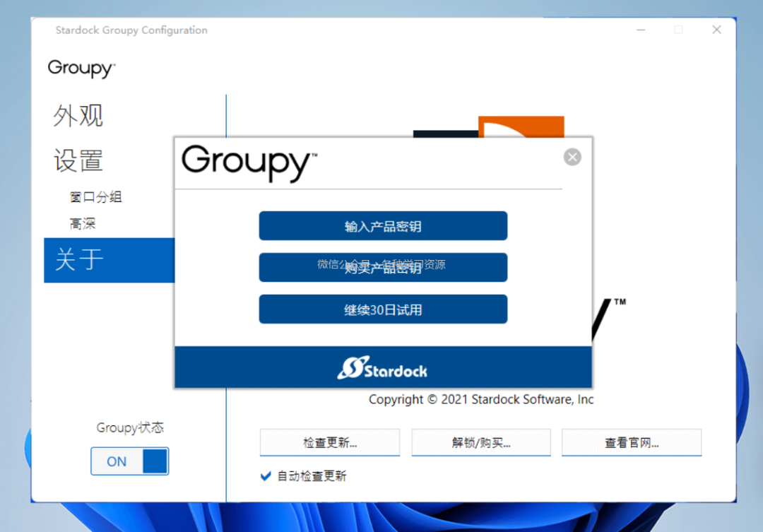Click the Groupy状态 label

pos(130,428)
